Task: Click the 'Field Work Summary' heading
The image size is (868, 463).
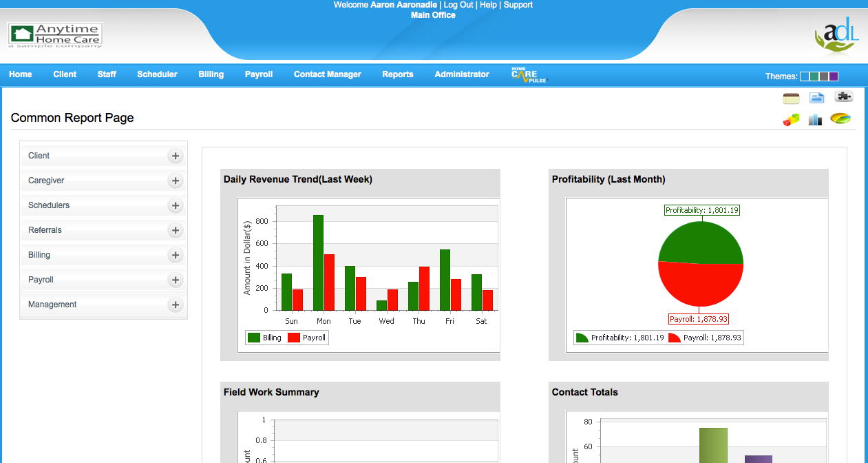Action: (x=271, y=392)
